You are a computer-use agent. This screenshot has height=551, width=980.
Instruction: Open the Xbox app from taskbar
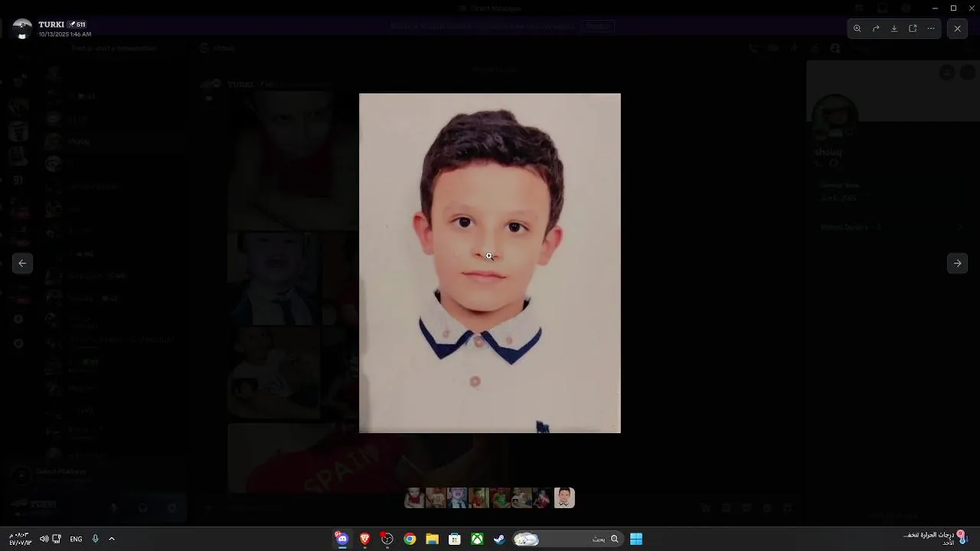click(477, 539)
